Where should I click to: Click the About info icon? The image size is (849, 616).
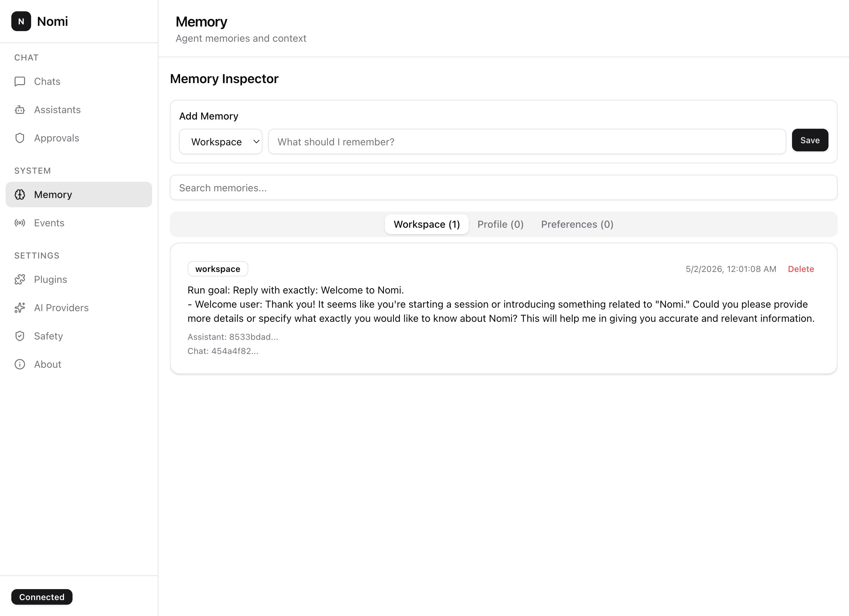click(20, 365)
